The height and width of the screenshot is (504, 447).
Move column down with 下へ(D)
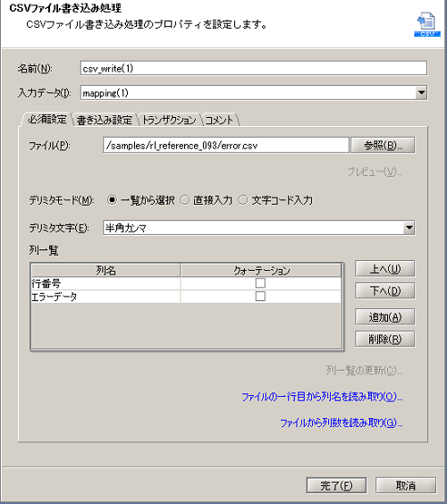[x=385, y=291]
